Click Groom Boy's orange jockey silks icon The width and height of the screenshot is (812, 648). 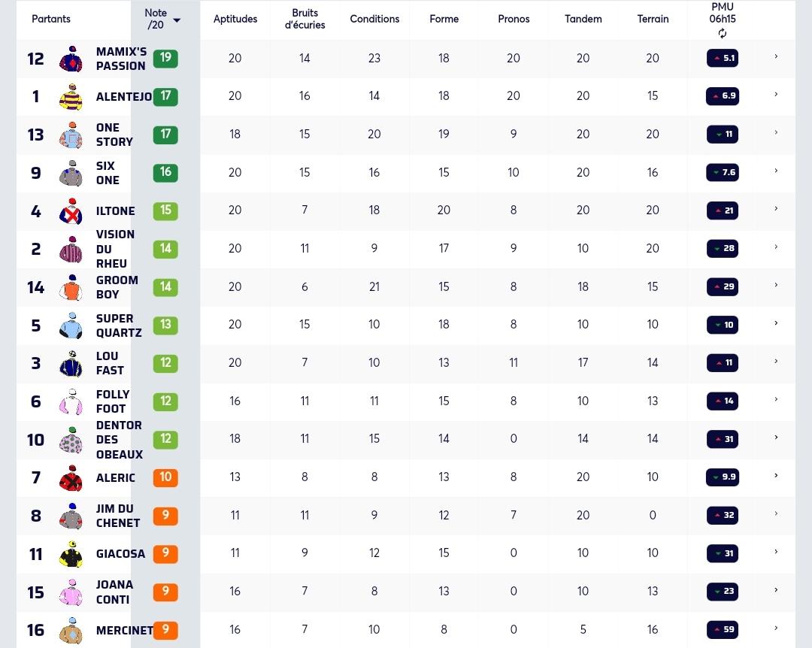[71, 287]
